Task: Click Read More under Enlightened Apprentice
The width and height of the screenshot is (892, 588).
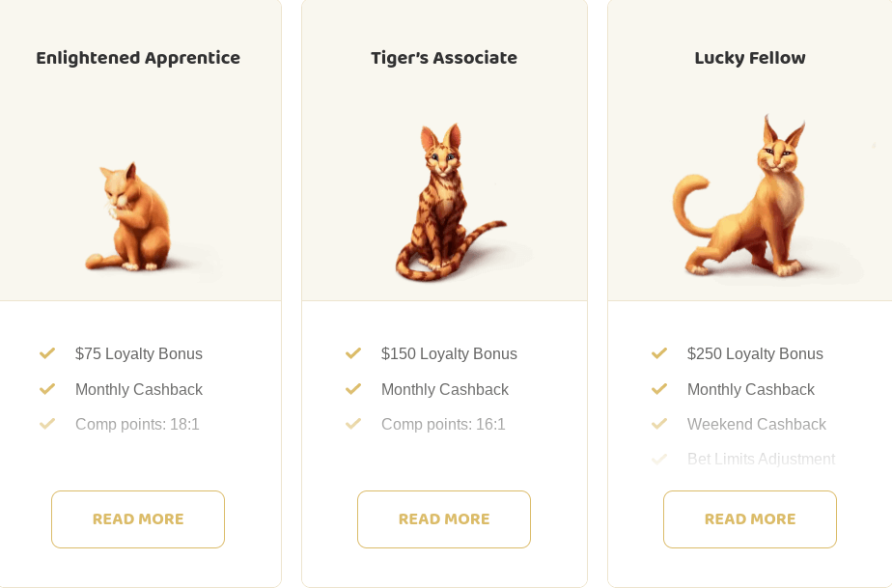Action: point(138,519)
